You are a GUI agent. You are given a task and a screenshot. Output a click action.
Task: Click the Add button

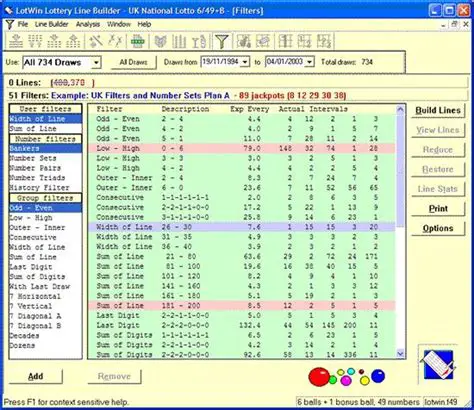[x=35, y=376]
